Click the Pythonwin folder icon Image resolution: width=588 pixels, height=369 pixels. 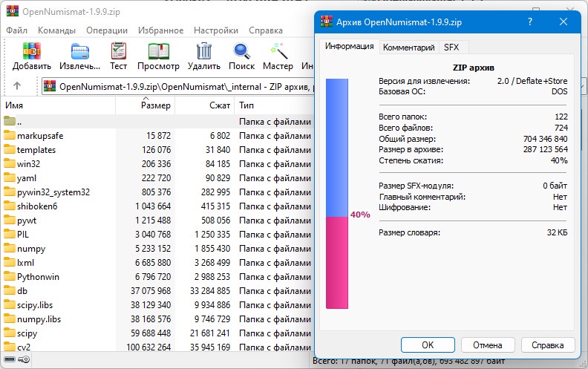[x=10, y=276]
